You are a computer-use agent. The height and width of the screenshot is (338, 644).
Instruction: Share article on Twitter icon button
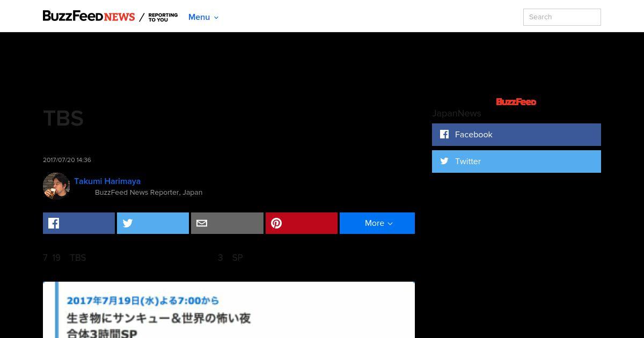153,223
